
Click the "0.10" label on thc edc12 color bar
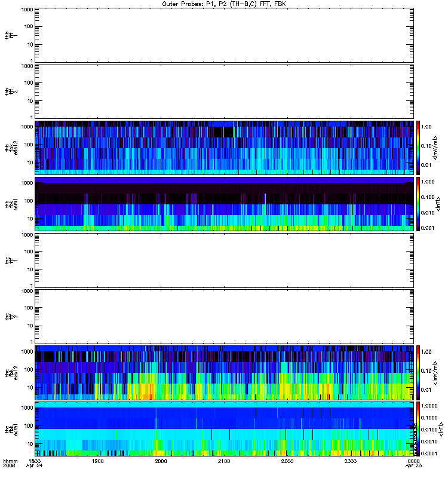(426, 370)
